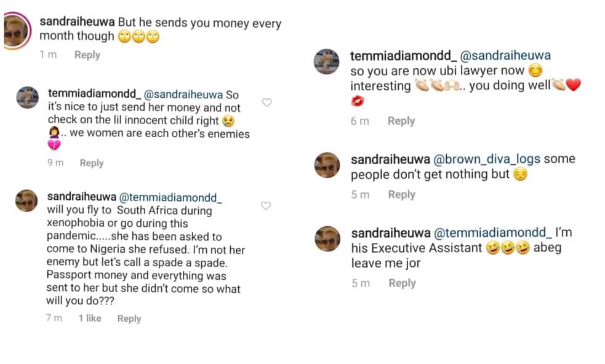
Task: Tap sandraiheuwa's avatar beside the 'Executive Assistant' comment
Action: [x=327, y=238]
